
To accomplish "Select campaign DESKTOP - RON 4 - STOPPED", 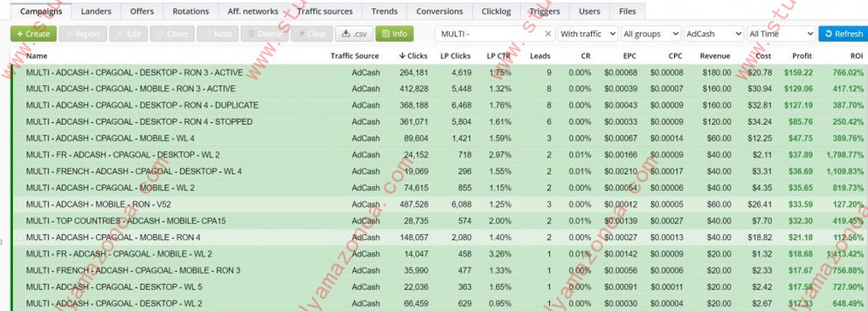I will pos(139,122).
